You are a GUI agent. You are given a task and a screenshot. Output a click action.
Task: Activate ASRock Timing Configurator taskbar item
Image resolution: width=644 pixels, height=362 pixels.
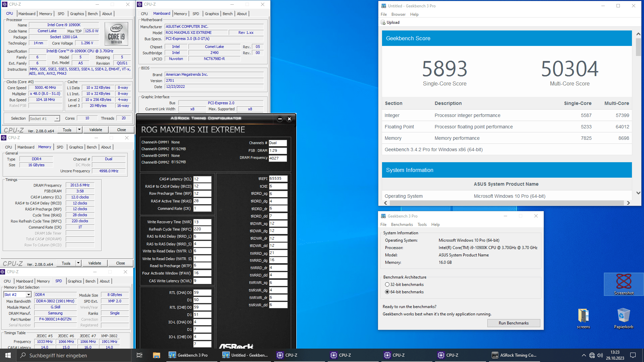click(514, 355)
